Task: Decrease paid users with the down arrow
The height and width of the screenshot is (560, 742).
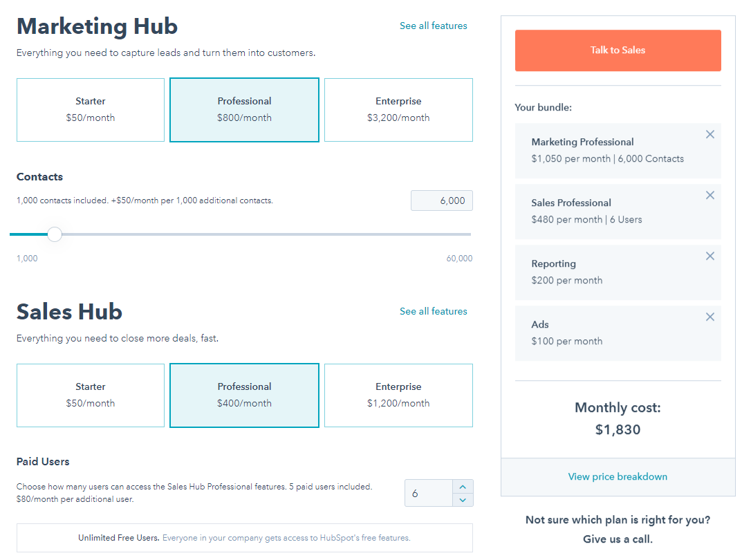Action: 463,498
